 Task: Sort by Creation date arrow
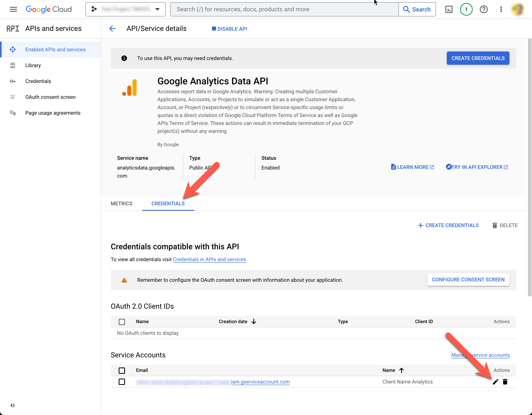[x=254, y=322]
